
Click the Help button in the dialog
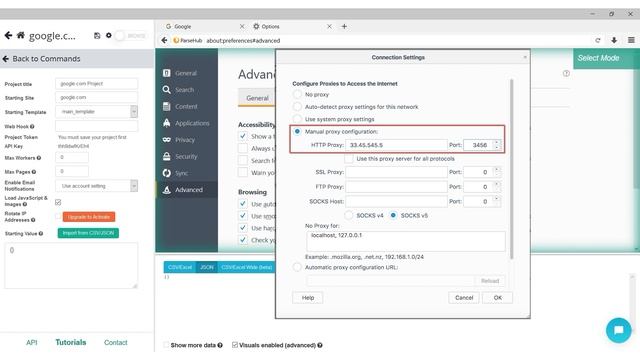[308, 298]
